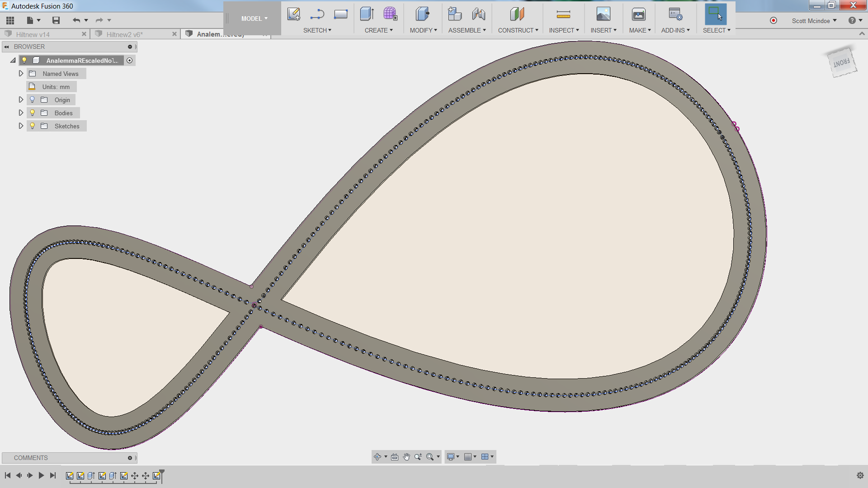Switch to the Hiltnew v14 tab
The image size is (868, 488).
[x=33, y=34]
